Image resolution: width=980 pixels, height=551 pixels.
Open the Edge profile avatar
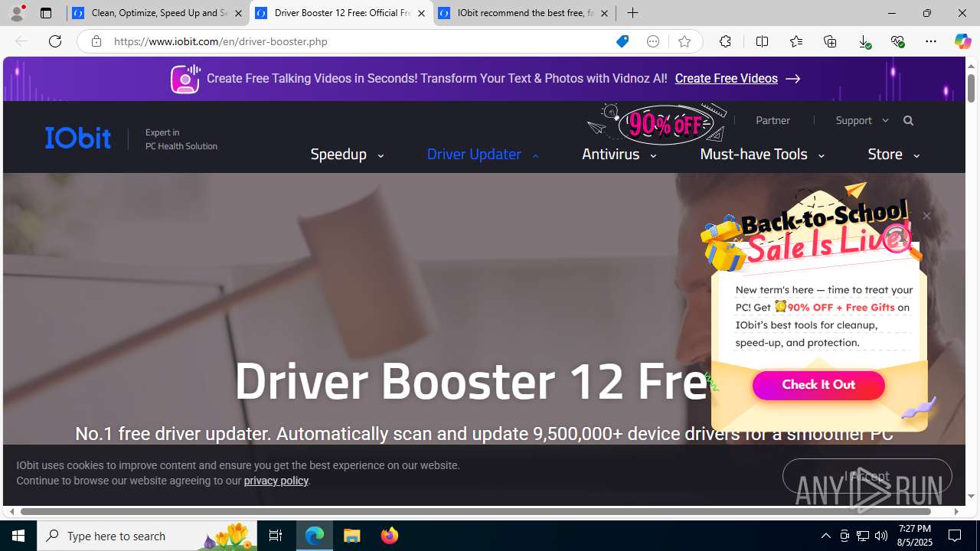click(16, 13)
